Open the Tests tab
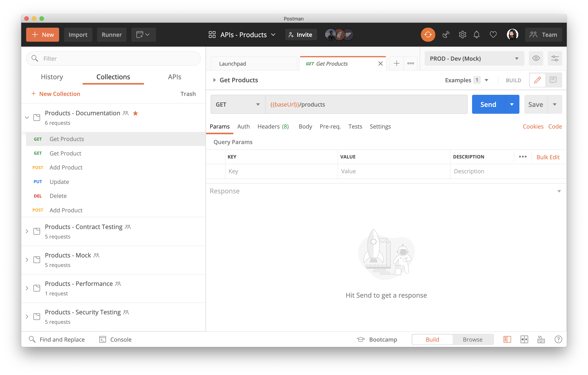This screenshot has width=588, height=375. 355,126
